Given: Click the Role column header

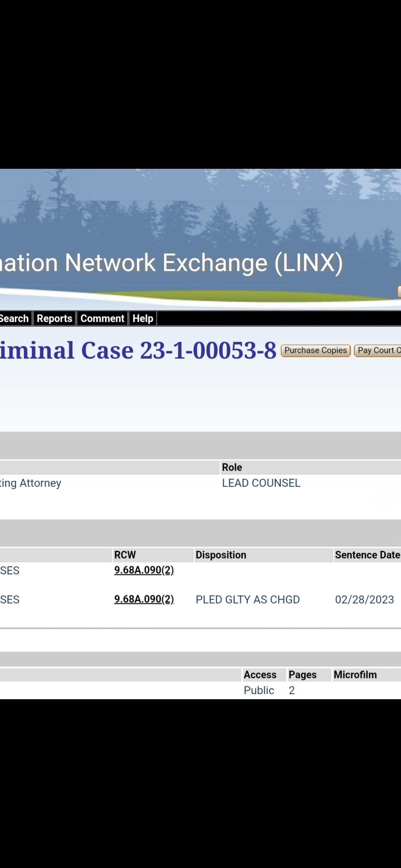Looking at the screenshot, I should pyautogui.click(x=232, y=467).
